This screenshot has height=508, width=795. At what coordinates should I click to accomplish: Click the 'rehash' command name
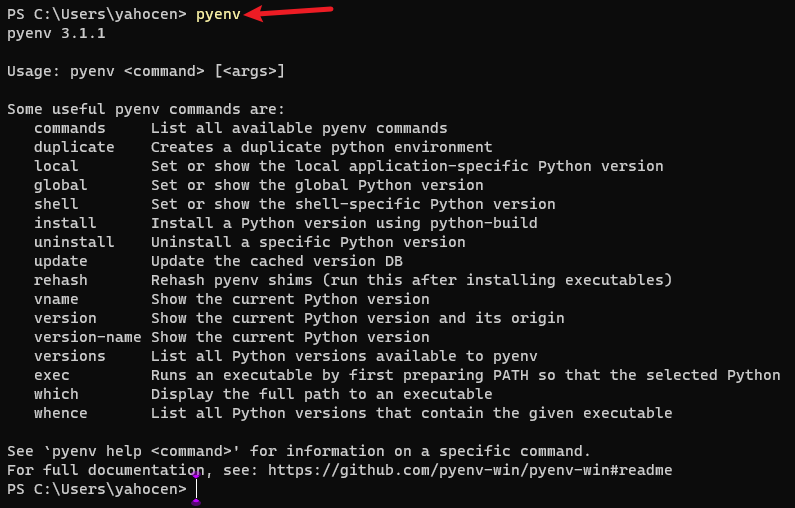coord(61,280)
